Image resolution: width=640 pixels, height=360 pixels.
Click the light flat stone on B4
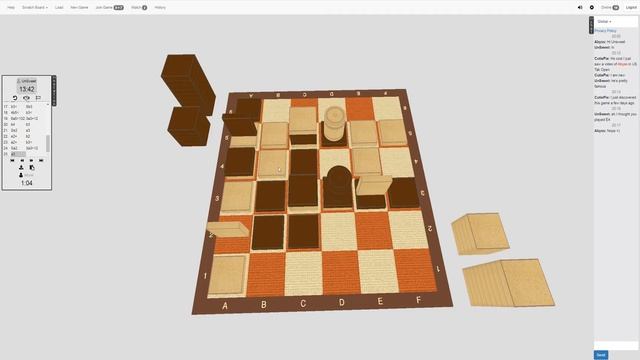(x=273, y=164)
